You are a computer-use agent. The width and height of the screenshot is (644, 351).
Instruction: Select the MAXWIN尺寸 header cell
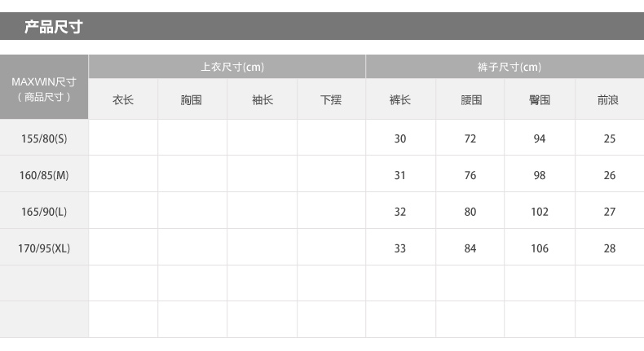click(44, 87)
